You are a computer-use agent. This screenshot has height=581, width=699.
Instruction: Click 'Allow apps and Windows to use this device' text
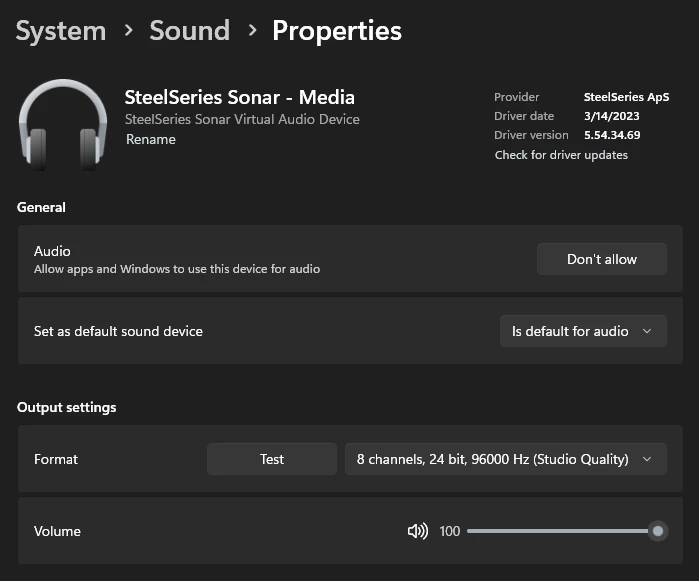tap(177, 269)
